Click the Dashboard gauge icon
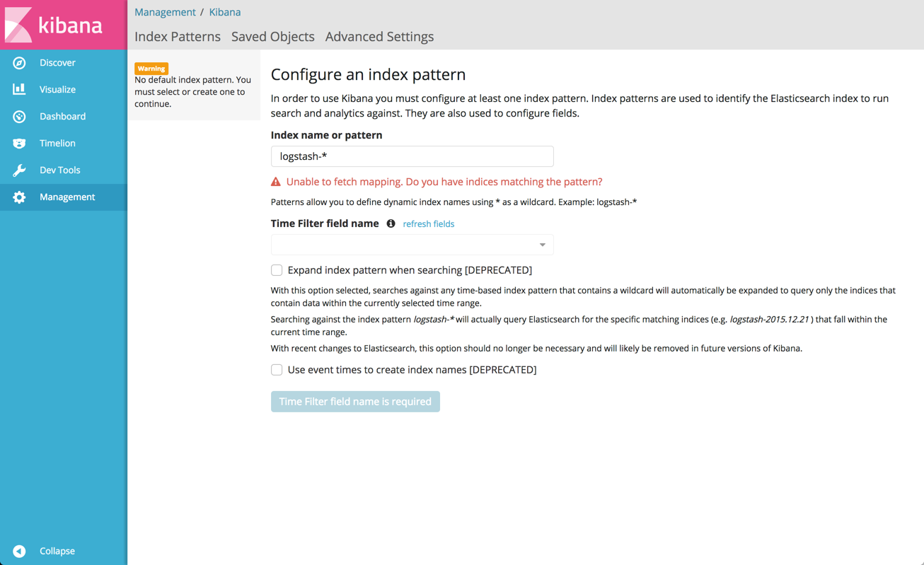 click(19, 117)
